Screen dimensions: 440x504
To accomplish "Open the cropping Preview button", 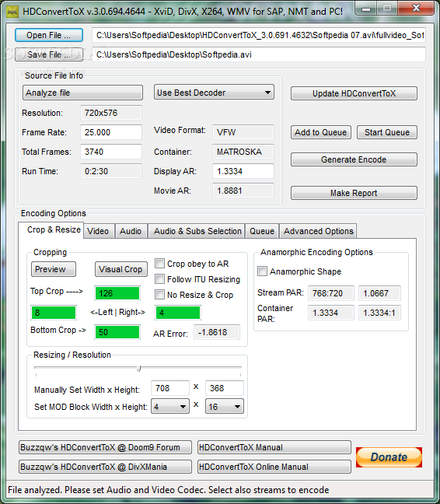I will [54, 269].
